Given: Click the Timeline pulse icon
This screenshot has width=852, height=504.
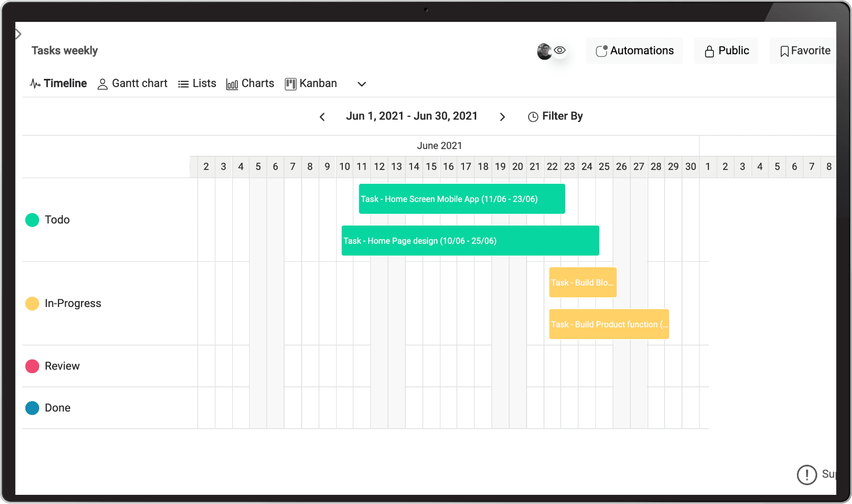Looking at the screenshot, I should (x=35, y=84).
